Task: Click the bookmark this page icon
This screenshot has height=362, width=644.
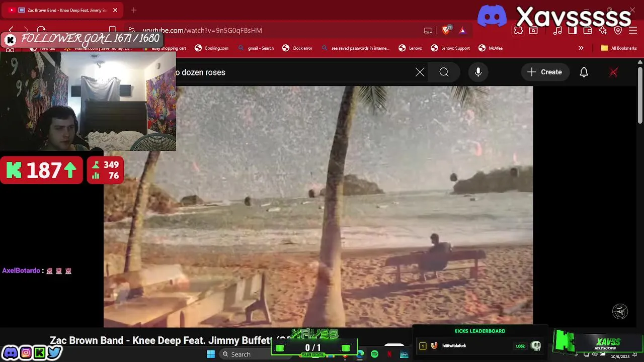Action: pyautogui.click(x=113, y=30)
